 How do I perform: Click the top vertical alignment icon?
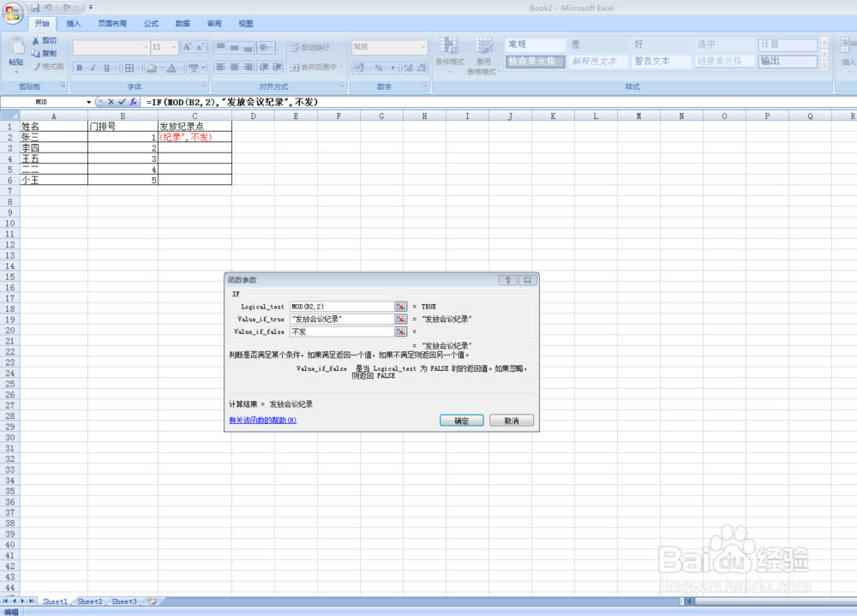[220, 48]
